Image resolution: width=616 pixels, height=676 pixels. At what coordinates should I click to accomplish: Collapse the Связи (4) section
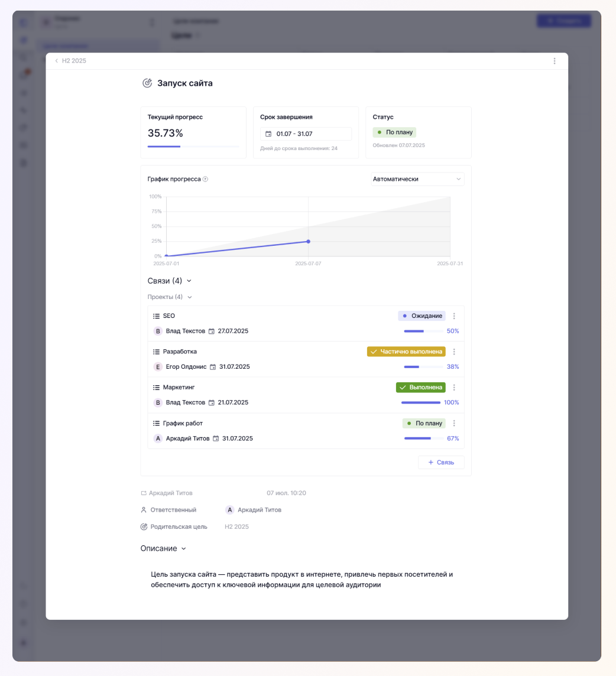click(x=189, y=281)
